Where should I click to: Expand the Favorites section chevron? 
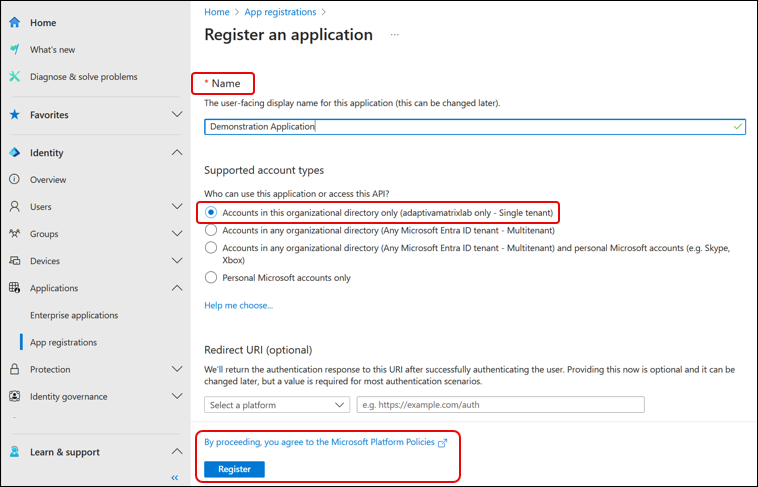pyautogui.click(x=177, y=114)
